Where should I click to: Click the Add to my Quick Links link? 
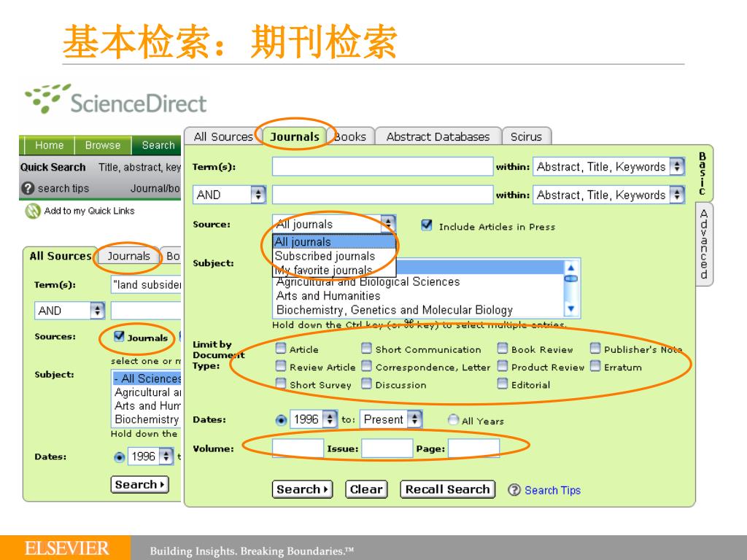(x=90, y=211)
